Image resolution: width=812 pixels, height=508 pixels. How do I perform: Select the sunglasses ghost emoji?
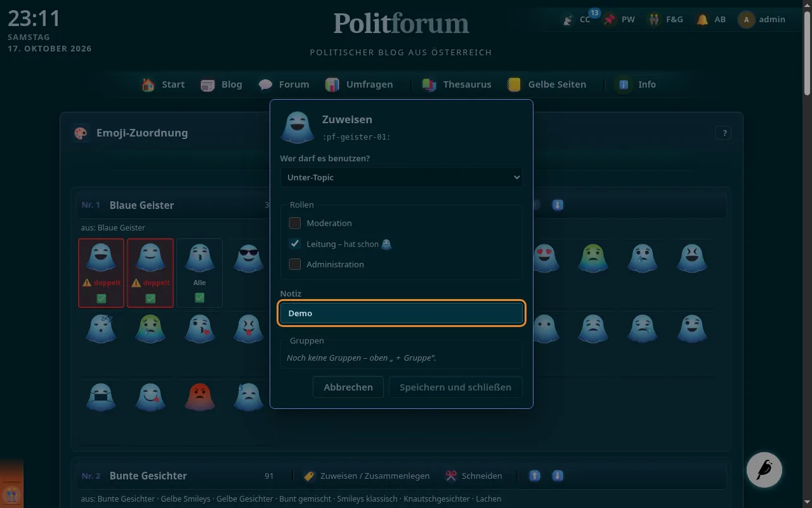click(249, 258)
